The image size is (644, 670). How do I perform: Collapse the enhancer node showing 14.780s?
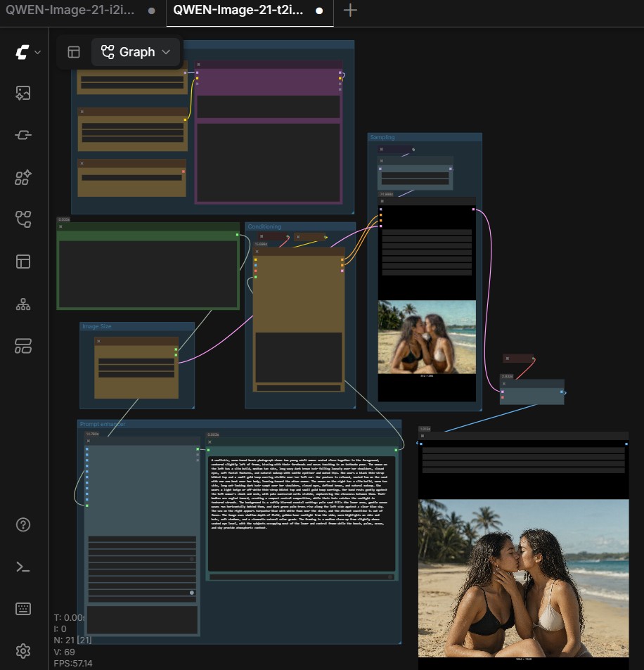[89, 441]
